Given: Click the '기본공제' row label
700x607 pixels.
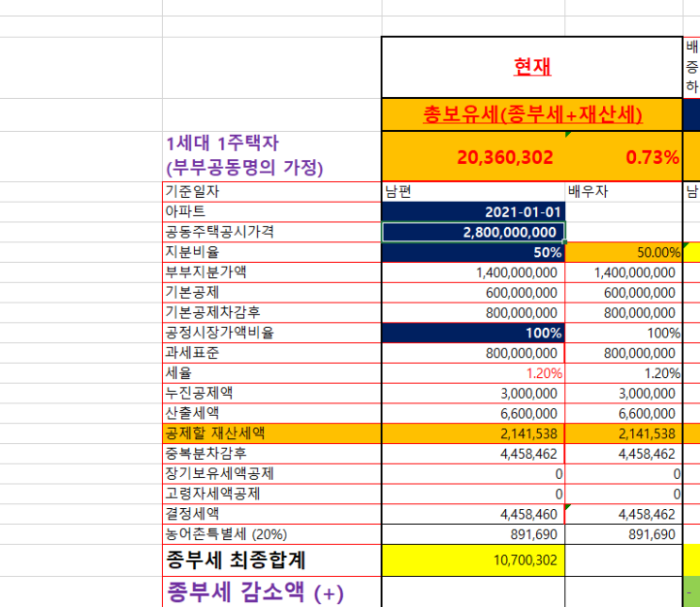Looking at the screenshot, I should point(271,292).
